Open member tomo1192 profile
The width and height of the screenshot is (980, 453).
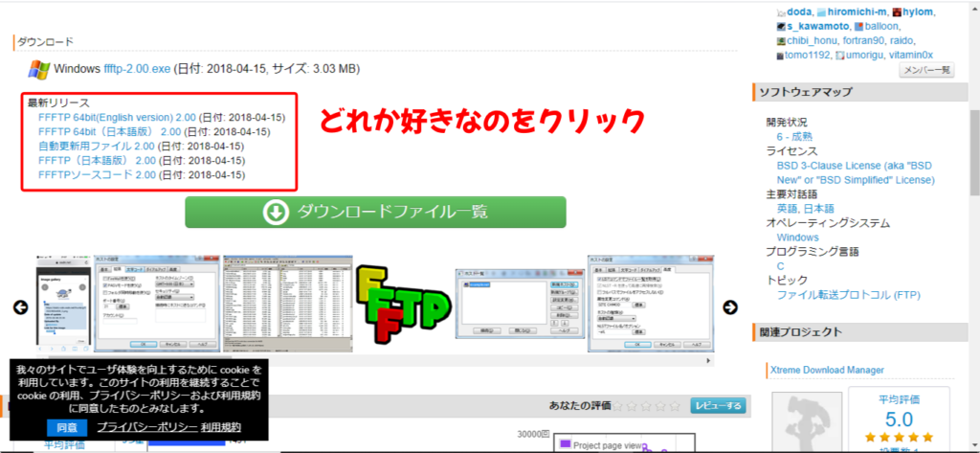807,55
